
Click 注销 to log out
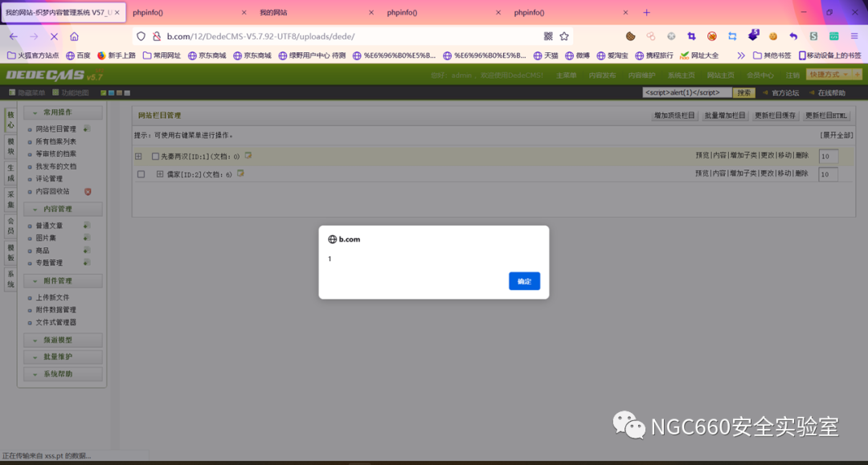coord(792,75)
